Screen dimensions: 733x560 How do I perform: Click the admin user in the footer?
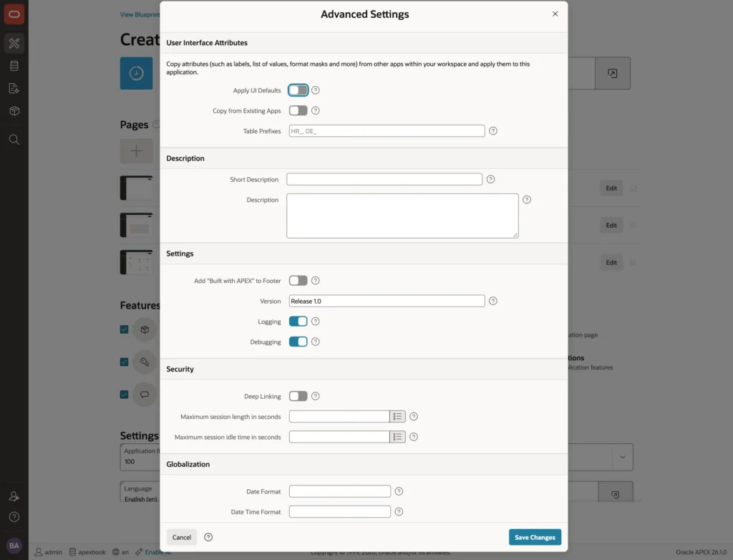point(49,552)
